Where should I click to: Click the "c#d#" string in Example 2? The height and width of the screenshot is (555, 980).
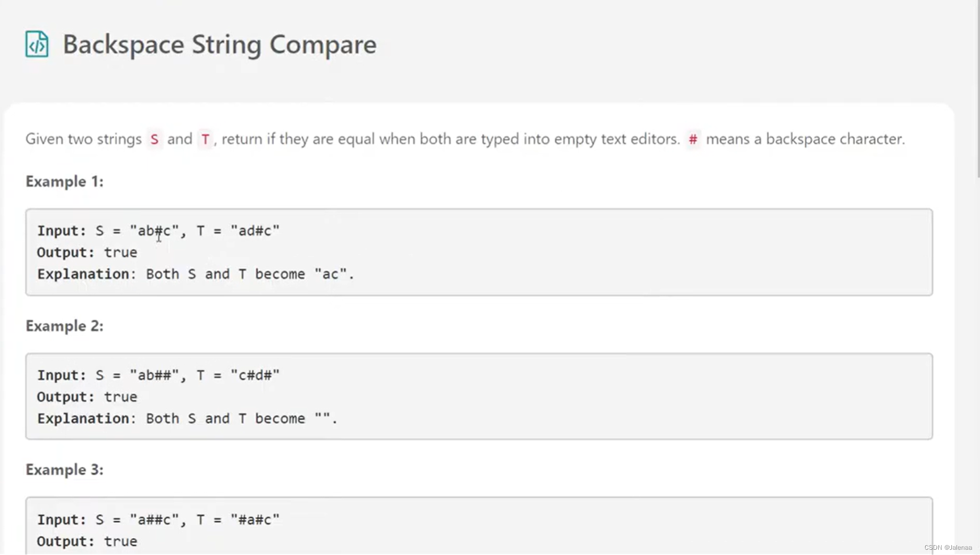(x=255, y=375)
